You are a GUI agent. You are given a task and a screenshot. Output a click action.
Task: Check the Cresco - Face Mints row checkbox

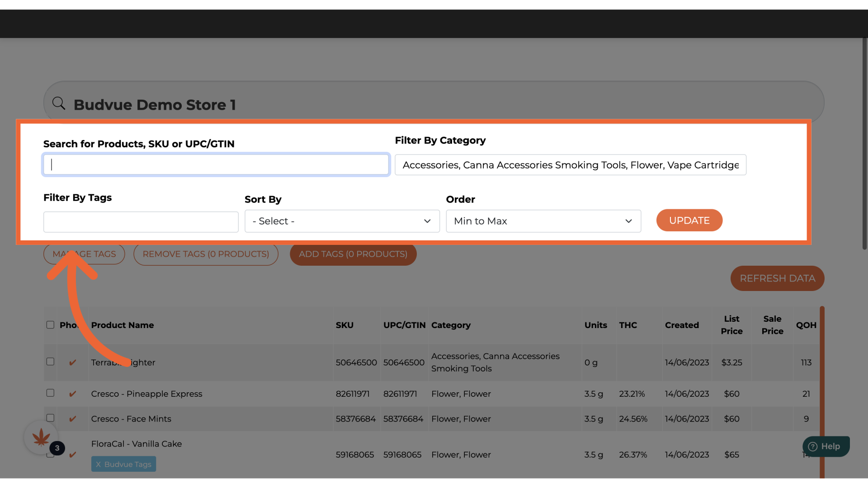click(x=50, y=418)
